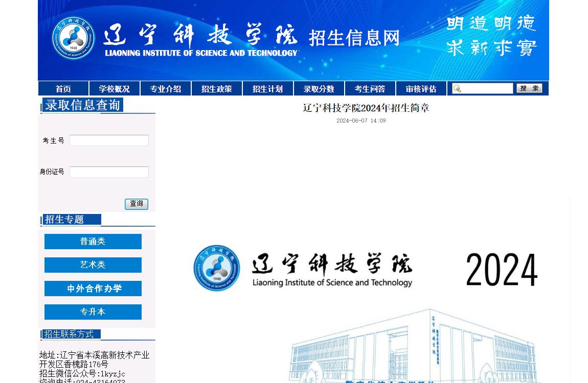Focus the 身份证号 input field
Viewport: 588px width, 383px height.
coord(109,172)
